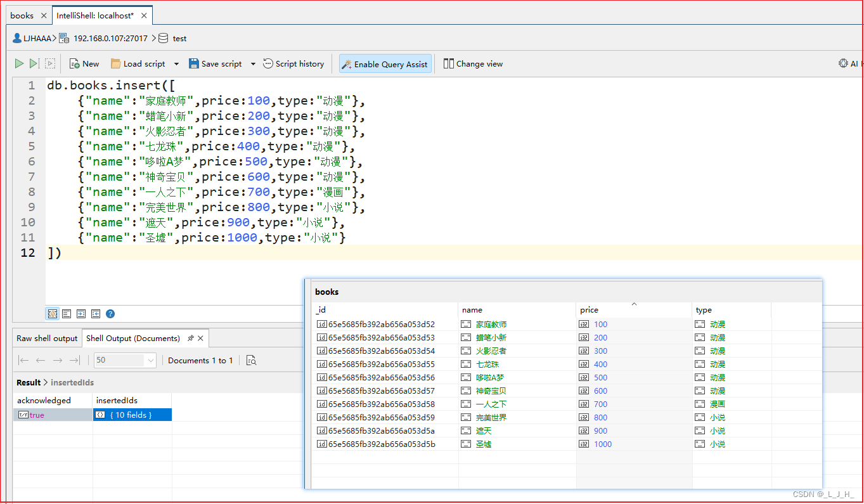Run the entire script with the play icon
Image resolution: width=864 pixels, height=504 pixels.
pos(19,63)
